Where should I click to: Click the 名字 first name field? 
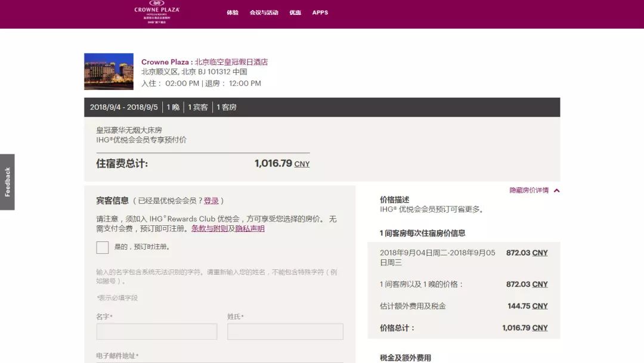click(157, 331)
